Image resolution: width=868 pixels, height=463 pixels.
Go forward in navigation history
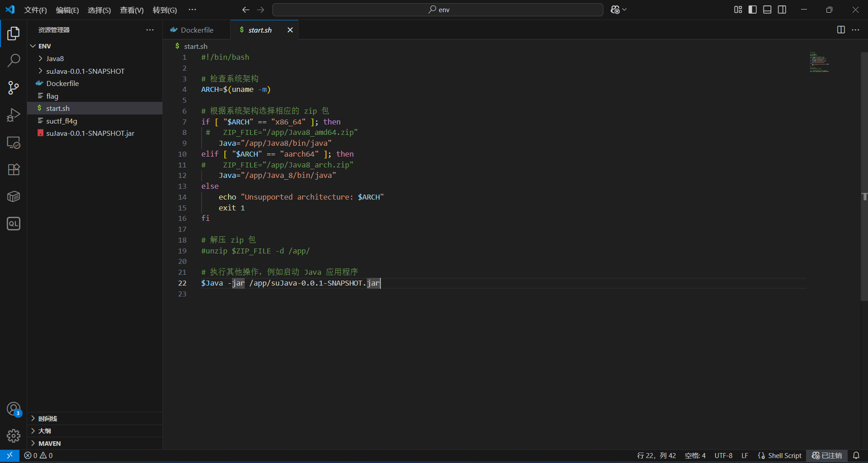[x=261, y=10]
